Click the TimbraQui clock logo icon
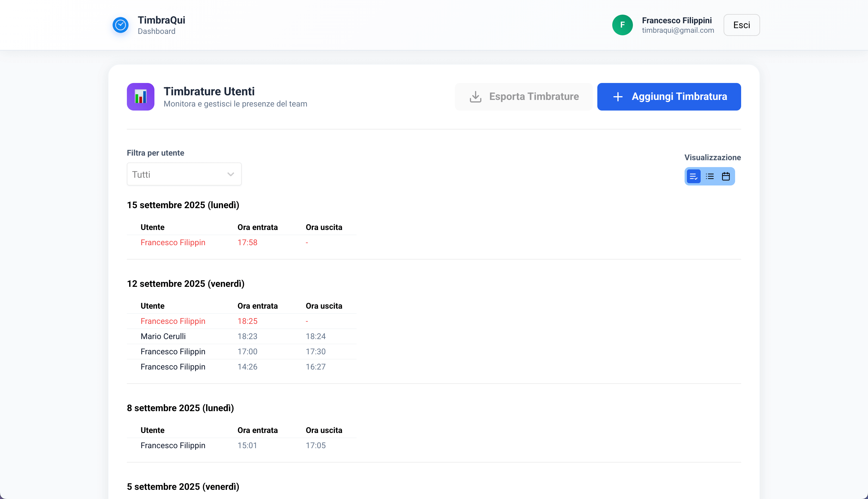The width and height of the screenshot is (868, 499). (121, 25)
